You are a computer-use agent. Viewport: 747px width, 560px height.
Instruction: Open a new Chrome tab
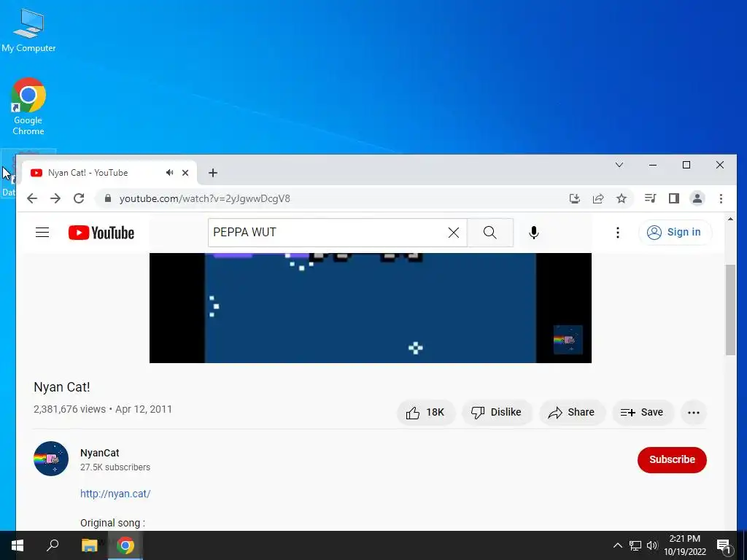click(213, 173)
